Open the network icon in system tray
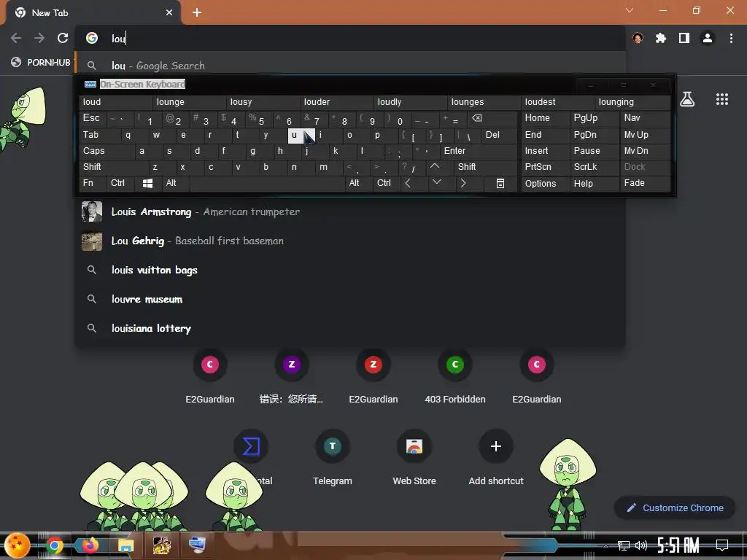747x560 pixels. pyautogui.click(x=624, y=545)
